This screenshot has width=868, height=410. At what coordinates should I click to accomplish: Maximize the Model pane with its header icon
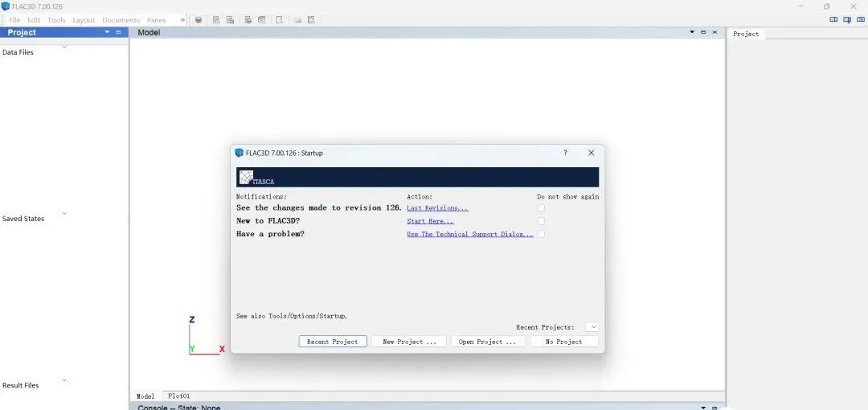(x=703, y=32)
